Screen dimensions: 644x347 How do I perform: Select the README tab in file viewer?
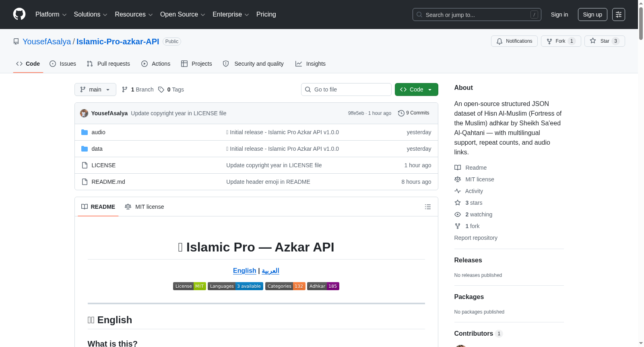click(98, 207)
